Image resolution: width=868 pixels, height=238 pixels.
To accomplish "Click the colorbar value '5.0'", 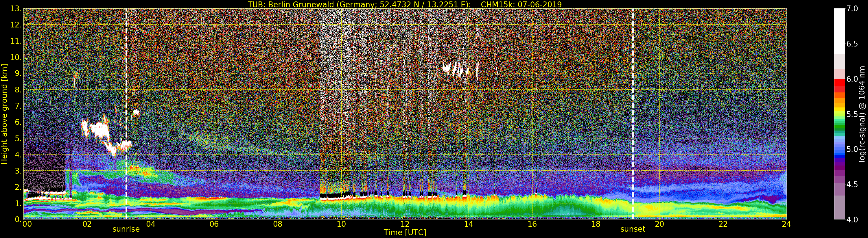I will pyautogui.click(x=852, y=149).
